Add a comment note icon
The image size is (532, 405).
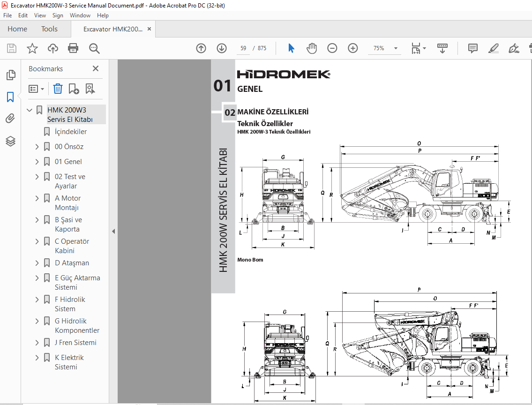click(x=472, y=48)
